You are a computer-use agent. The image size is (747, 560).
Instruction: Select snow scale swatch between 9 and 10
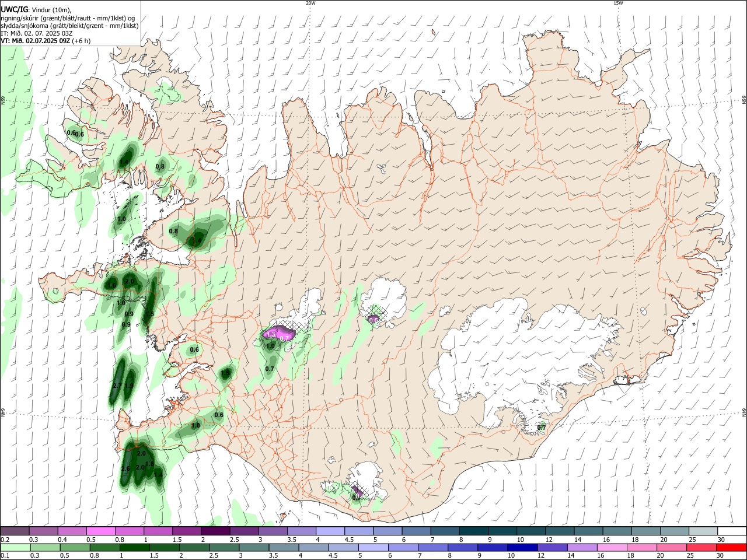click(x=502, y=531)
